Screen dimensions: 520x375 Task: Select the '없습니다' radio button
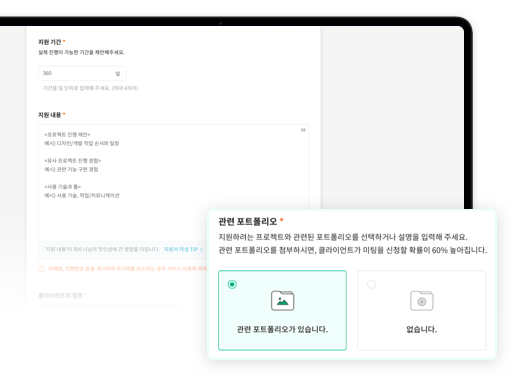click(371, 284)
